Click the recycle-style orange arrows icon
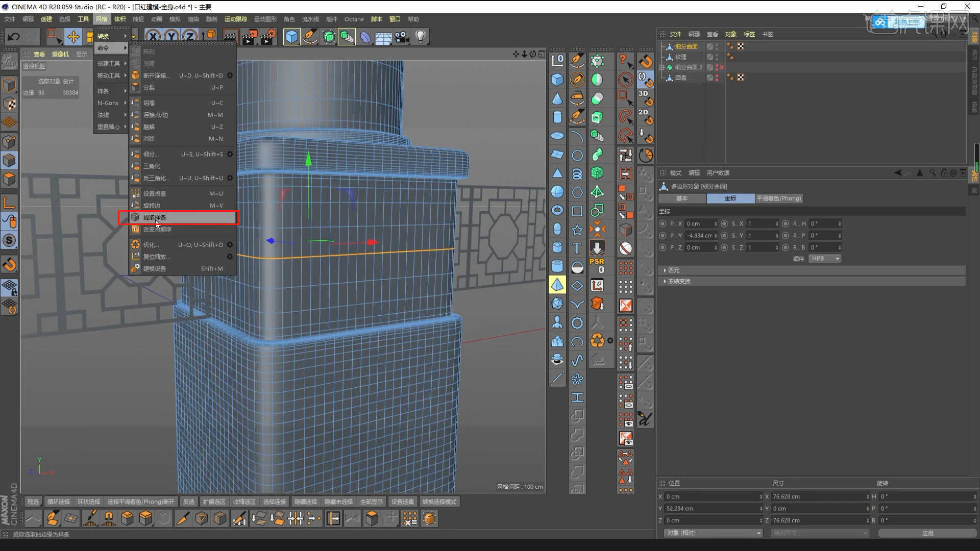Viewport: 980px width, 551px height. click(597, 340)
